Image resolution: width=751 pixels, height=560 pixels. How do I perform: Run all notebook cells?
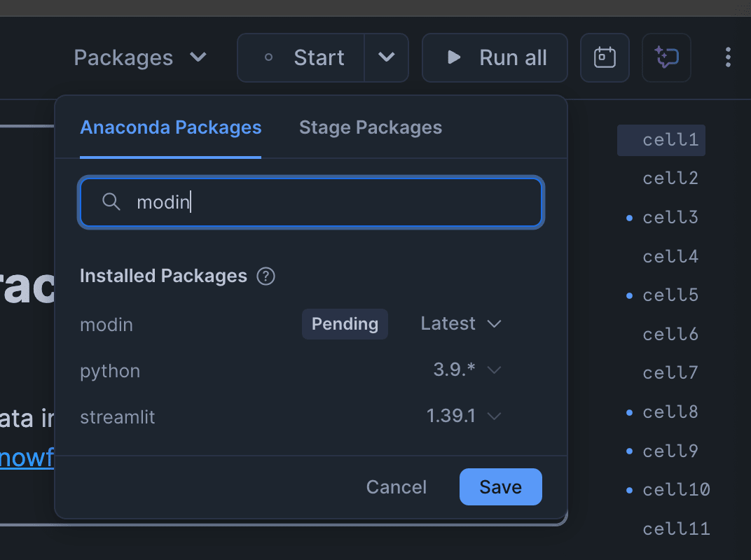coord(495,58)
